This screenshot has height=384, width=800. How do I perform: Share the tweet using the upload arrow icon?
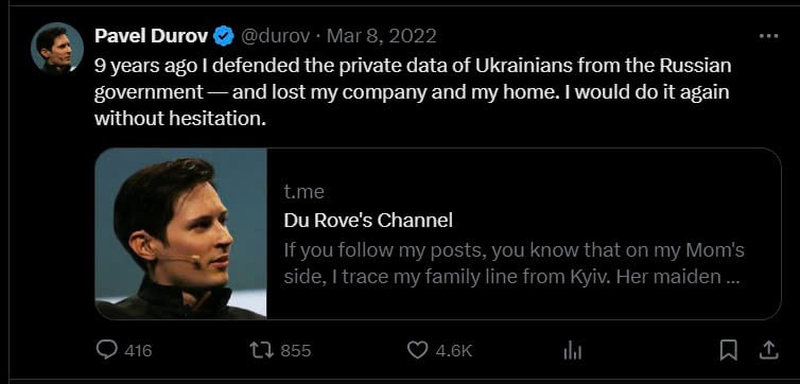click(769, 349)
